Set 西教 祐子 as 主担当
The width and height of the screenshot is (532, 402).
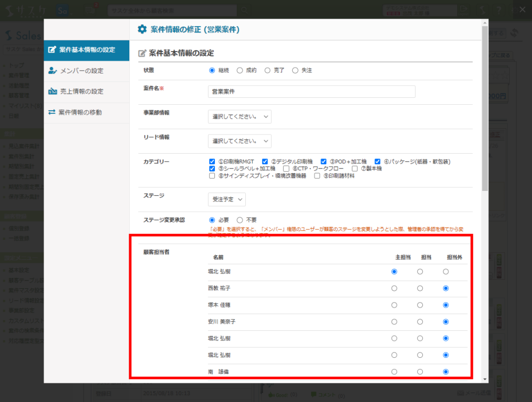[x=394, y=288]
